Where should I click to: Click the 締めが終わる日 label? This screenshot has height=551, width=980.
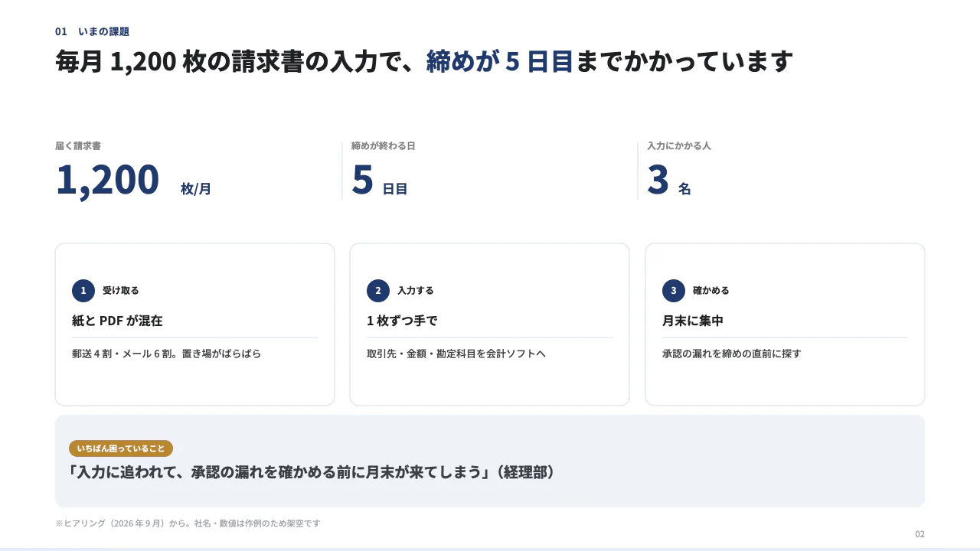(x=383, y=145)
